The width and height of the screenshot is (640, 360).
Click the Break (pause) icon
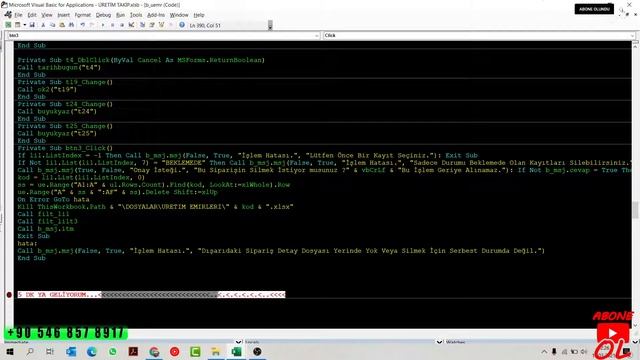[112, 25]
